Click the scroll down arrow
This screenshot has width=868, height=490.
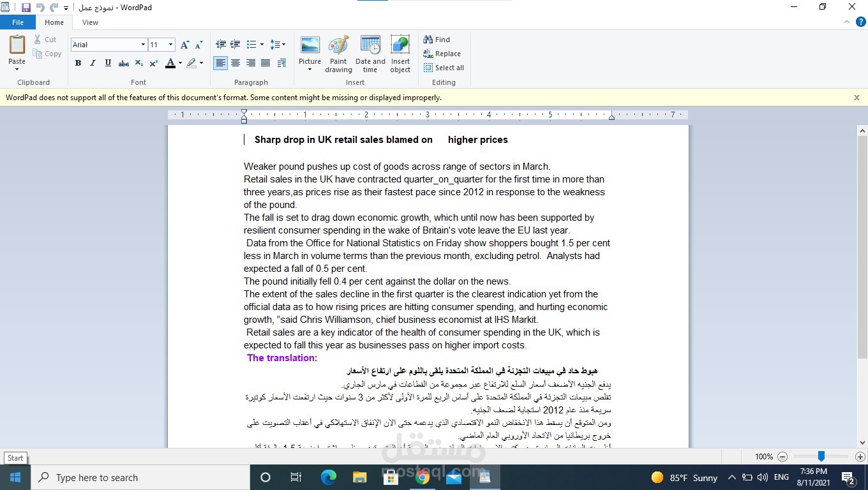click(x=862, y=442)
